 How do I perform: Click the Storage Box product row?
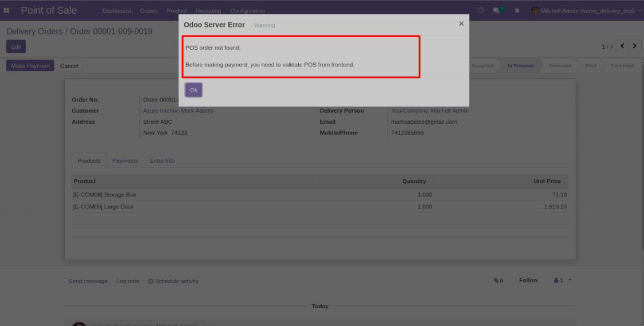[x=320, y=195]
